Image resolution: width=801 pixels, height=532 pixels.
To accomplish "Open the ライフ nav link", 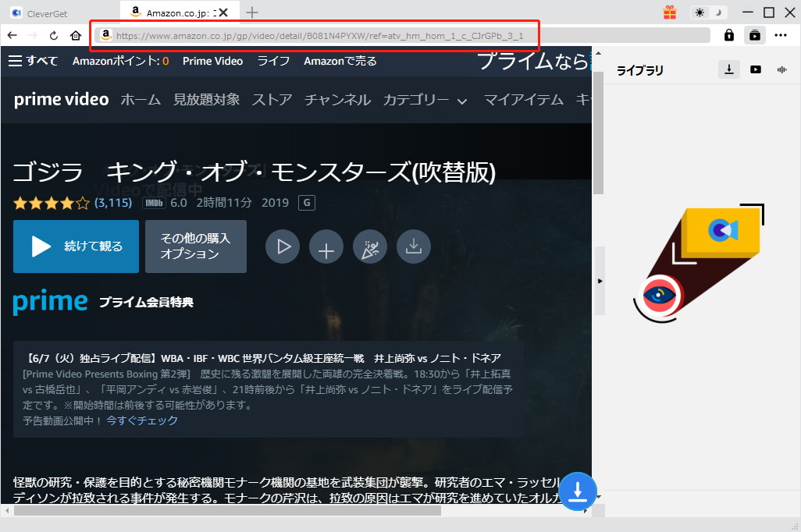I will click(x=273, y=61).
